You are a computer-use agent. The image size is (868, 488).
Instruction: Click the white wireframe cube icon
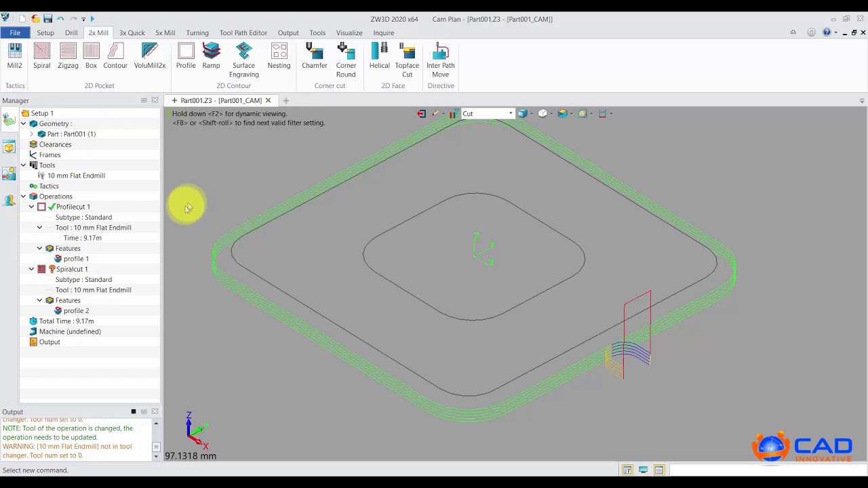(x=542, y=114)
